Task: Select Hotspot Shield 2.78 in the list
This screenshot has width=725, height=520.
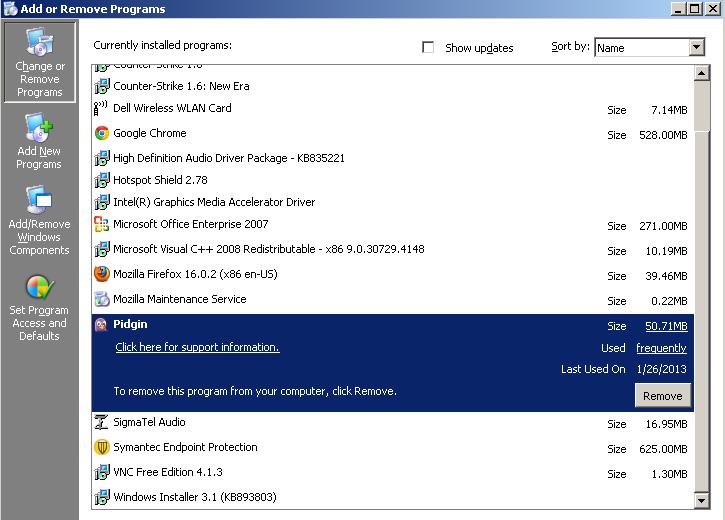Action: coord(160,180)
